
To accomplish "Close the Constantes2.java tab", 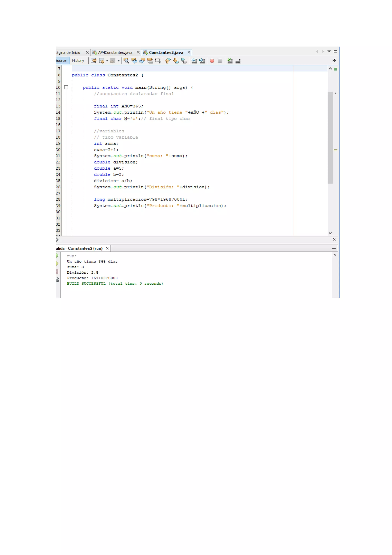I will [189, 53].
